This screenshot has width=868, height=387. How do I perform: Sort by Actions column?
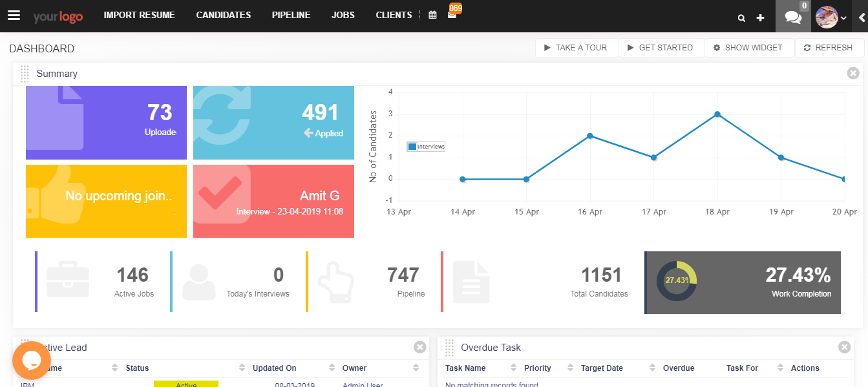click(x=805, y=368)
